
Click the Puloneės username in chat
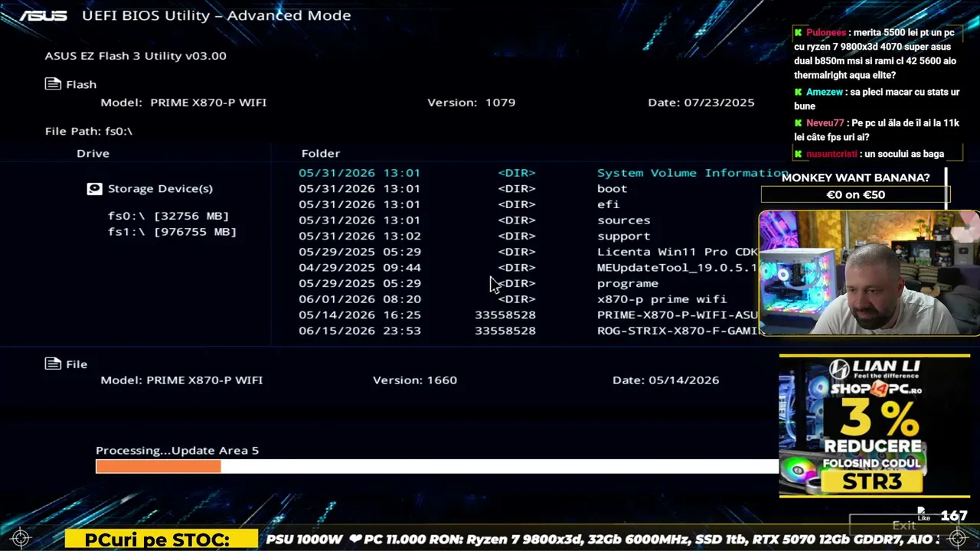coord(826,33)
